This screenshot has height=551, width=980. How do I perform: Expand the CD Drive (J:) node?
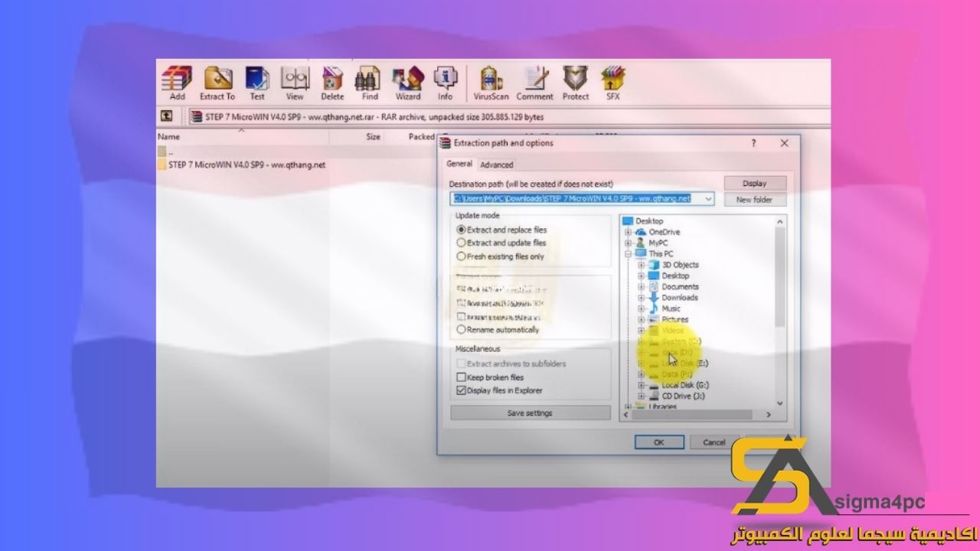click(642, 396)
